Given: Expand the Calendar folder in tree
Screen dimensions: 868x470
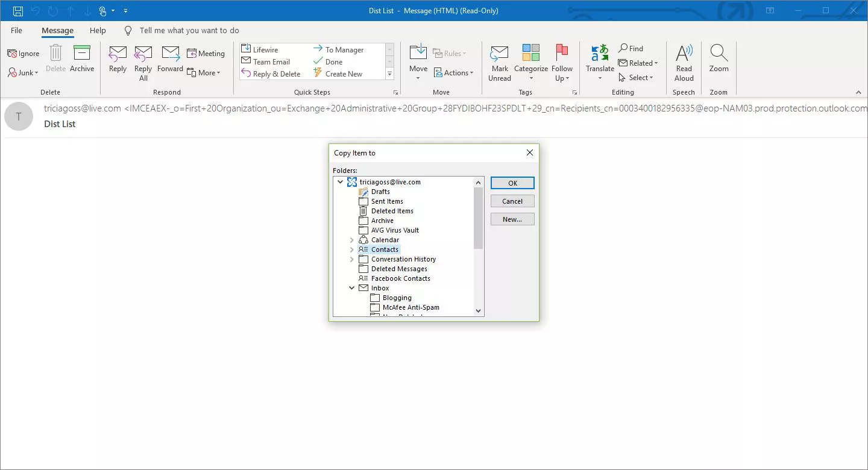Looking at the screenshot, I should pos(352,240).
